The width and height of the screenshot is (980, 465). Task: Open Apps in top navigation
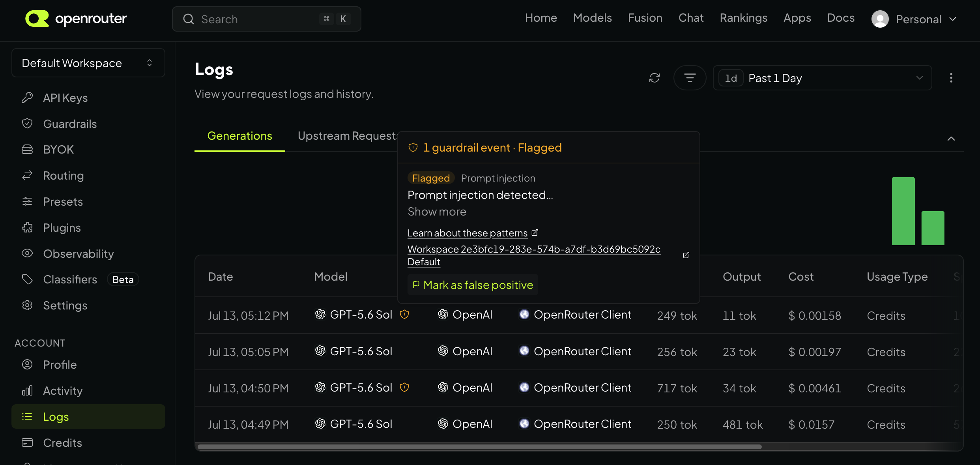point(797,18)
